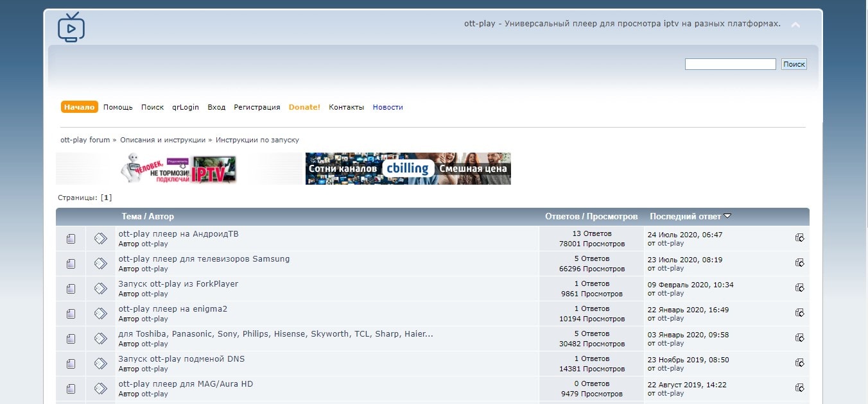Collapse the header with the upward chevron
Screen dimensions: 868x404
(x=795, y=25)
